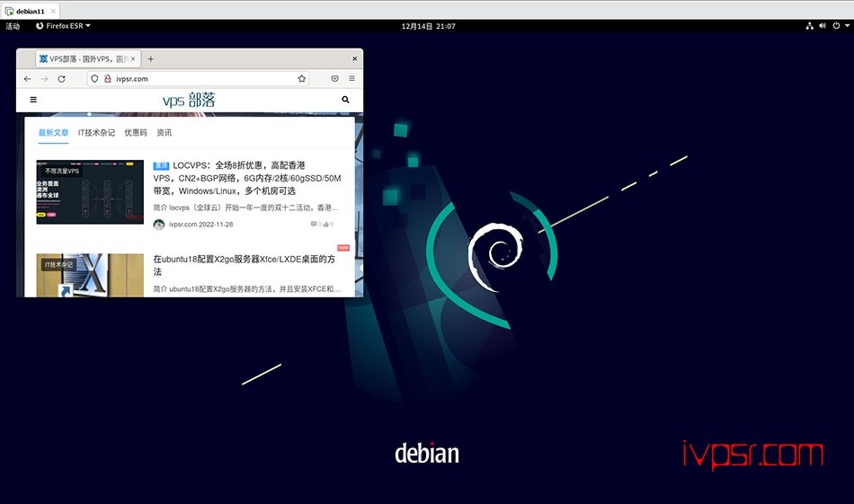854x504 pixels.
Task: Expand the system menu dropdown arrow
Action: coord(847,26)
